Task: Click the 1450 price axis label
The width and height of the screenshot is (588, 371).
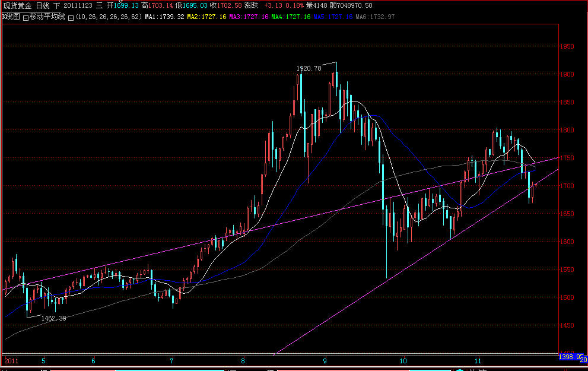Action: pos(567,325)
